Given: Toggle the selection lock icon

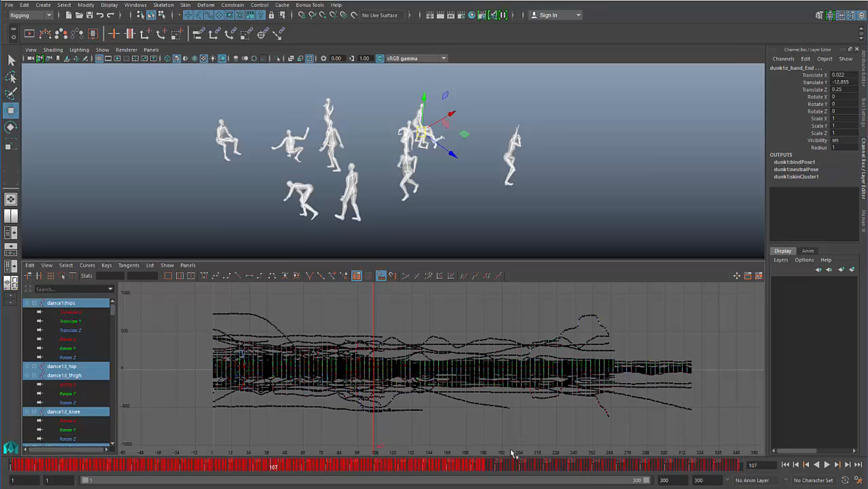Looking at the screenshot, I should pyautogui.click(x=271, y=15).
